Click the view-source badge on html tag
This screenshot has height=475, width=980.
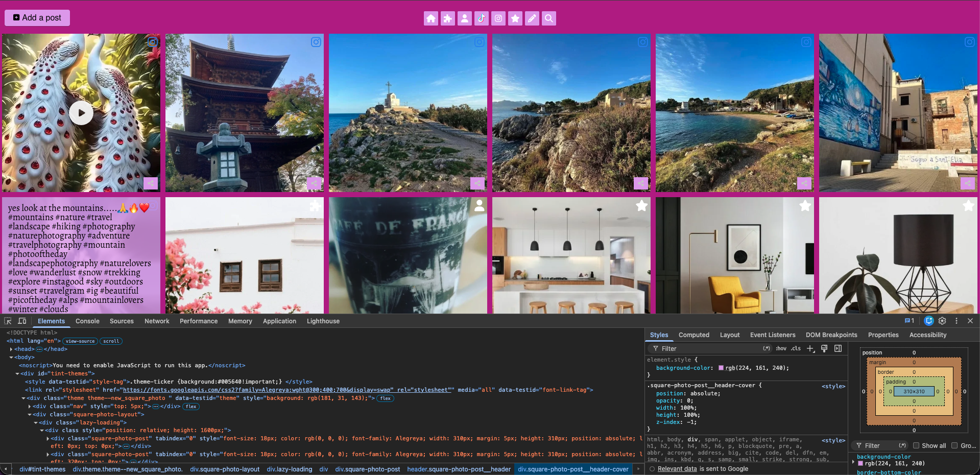click(x=80, y=341)
